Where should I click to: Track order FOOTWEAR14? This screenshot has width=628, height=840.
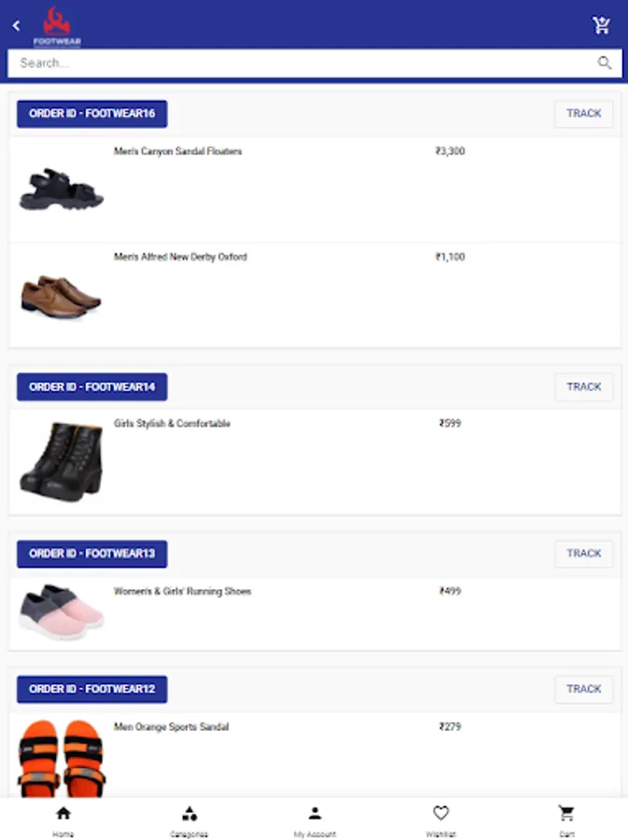[583, 386]
